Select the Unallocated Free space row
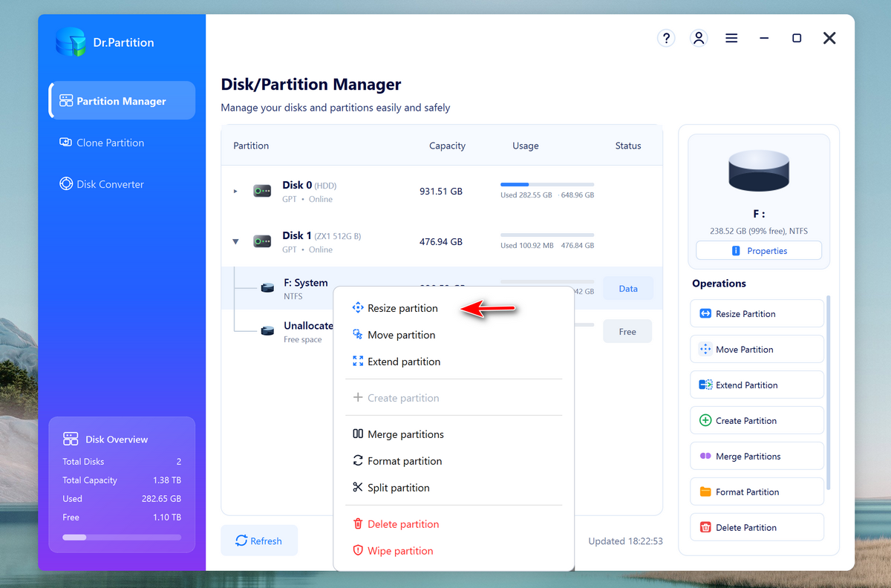891x588 pixels. tap(442, 331)
